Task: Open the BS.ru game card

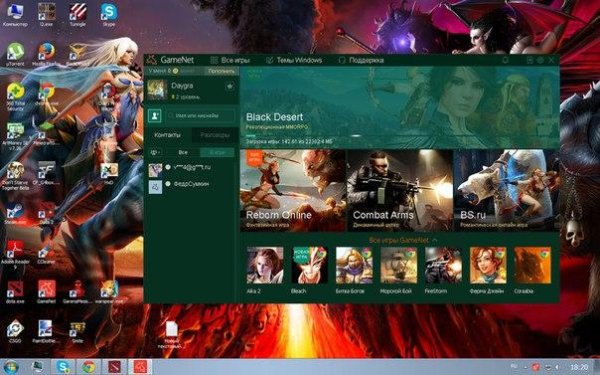Action: point(506,190)
